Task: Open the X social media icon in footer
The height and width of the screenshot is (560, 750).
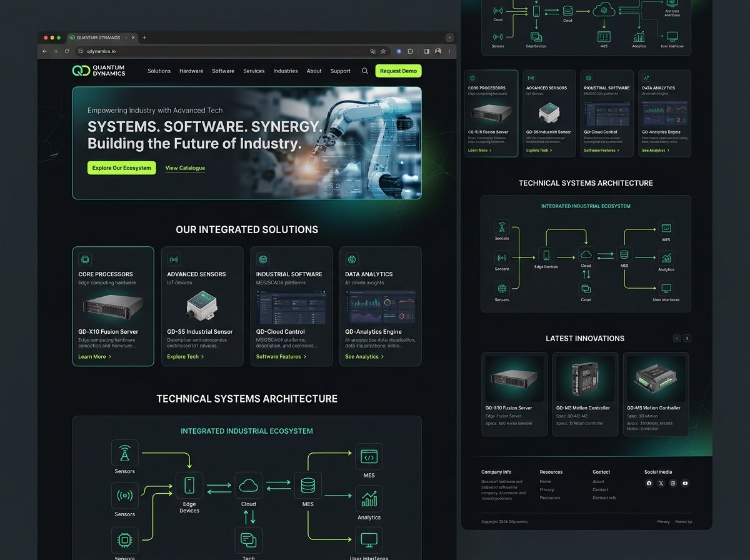Action: [661, 483]
